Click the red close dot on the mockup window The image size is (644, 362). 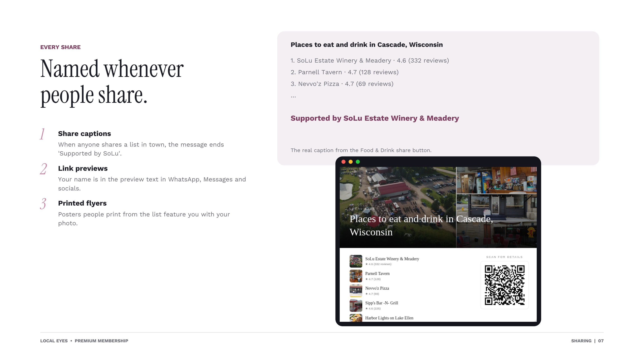click(x=344, y=162)
